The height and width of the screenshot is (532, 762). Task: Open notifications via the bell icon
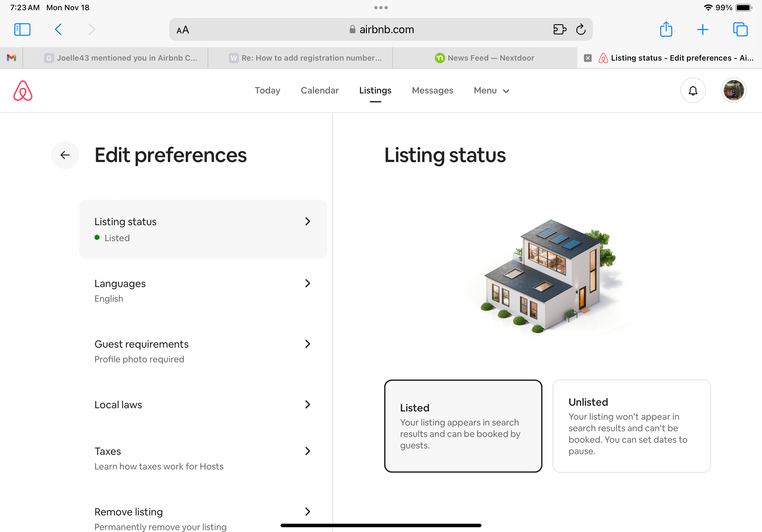click(x=693, y=90)
